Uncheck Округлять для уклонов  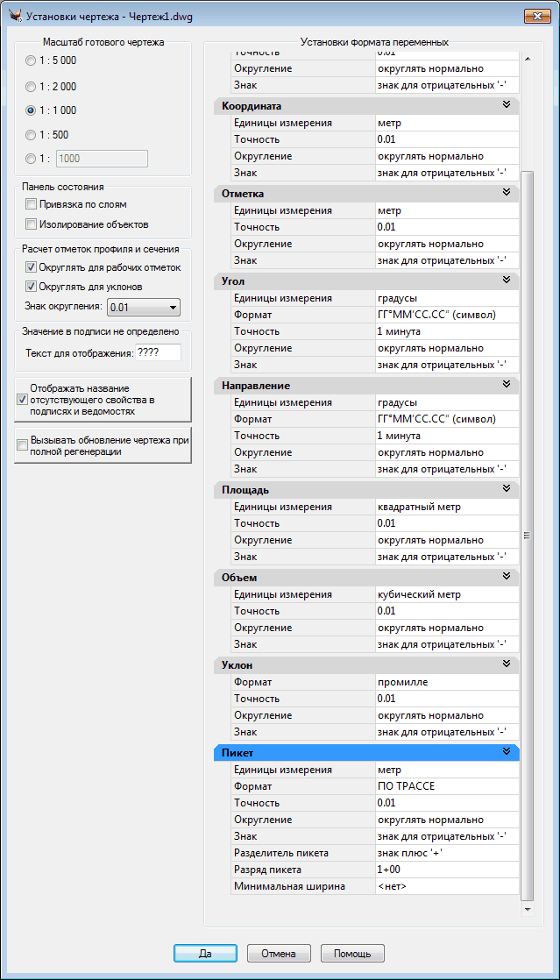32,287
